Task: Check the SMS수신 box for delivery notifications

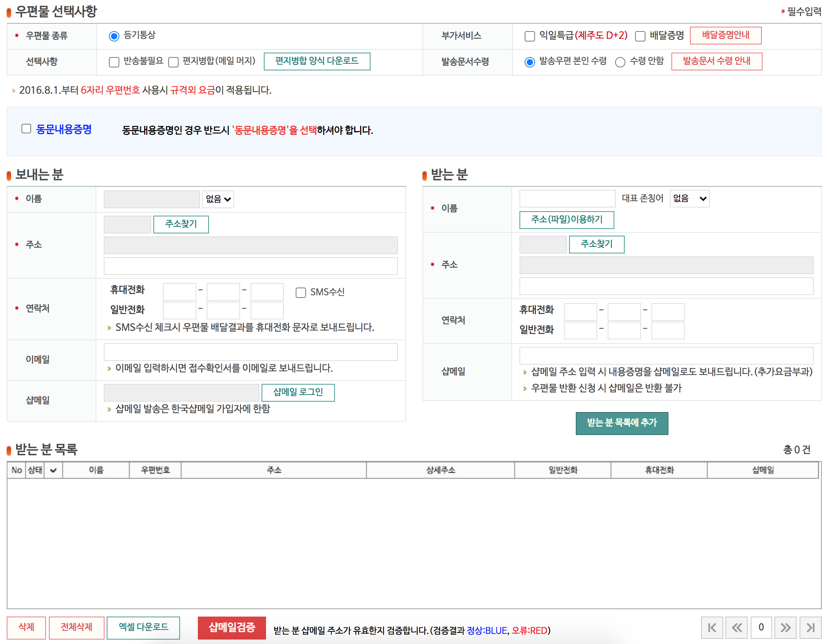Action: point(301,292)
